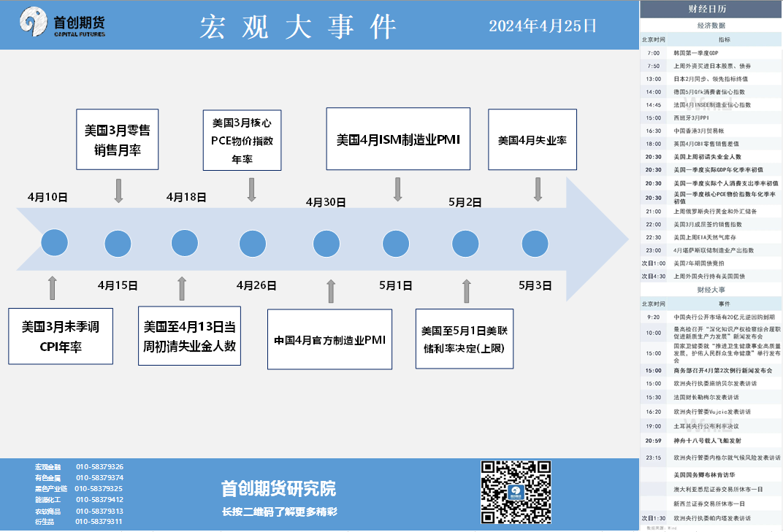The height and width of the screenshot is (532, 783).
Task: Select the 土耳其央行公布利率决议 row
Action: pyautogui.click(x=711, y=427)
